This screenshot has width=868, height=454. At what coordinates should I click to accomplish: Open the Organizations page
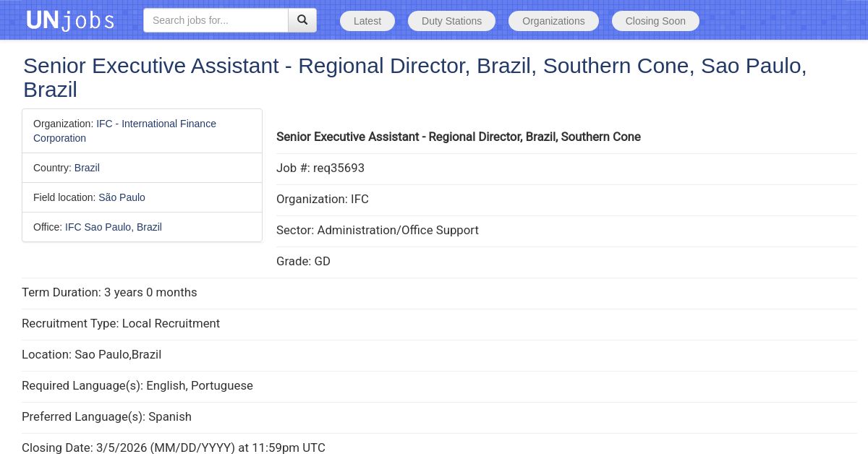(x=553, y=21)
